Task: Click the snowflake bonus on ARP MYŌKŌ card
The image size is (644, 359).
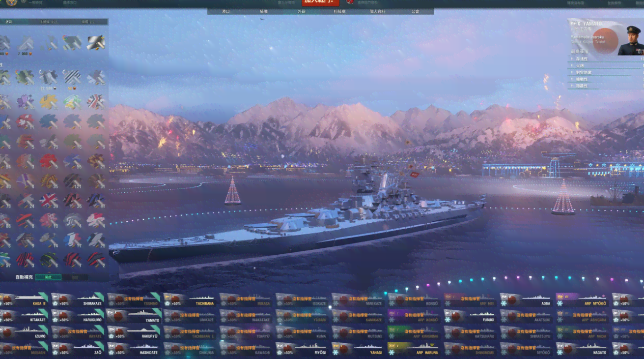Action: [x=560, y=303]
